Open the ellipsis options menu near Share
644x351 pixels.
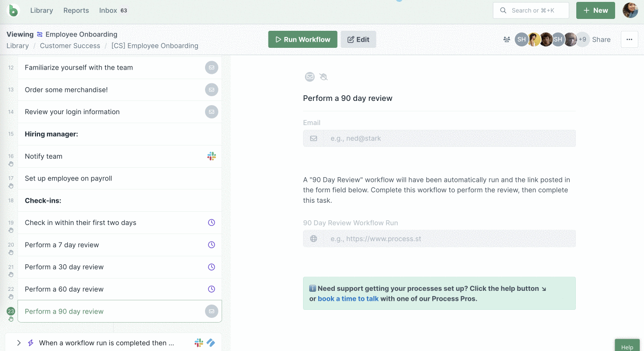coord(629,39)
